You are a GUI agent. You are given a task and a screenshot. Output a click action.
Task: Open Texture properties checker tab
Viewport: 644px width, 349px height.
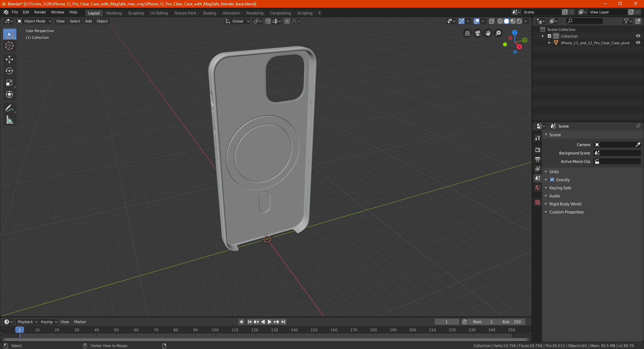pos(538,202)
